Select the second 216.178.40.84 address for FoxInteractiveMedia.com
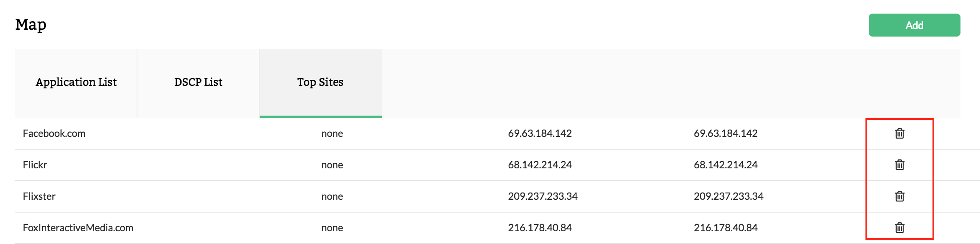This screenshot has width=980, height=244. click(725, 228)
